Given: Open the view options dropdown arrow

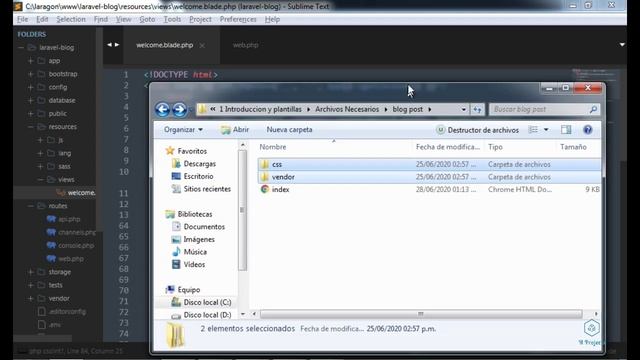Looking at the screenshot, I should [546, 130].
